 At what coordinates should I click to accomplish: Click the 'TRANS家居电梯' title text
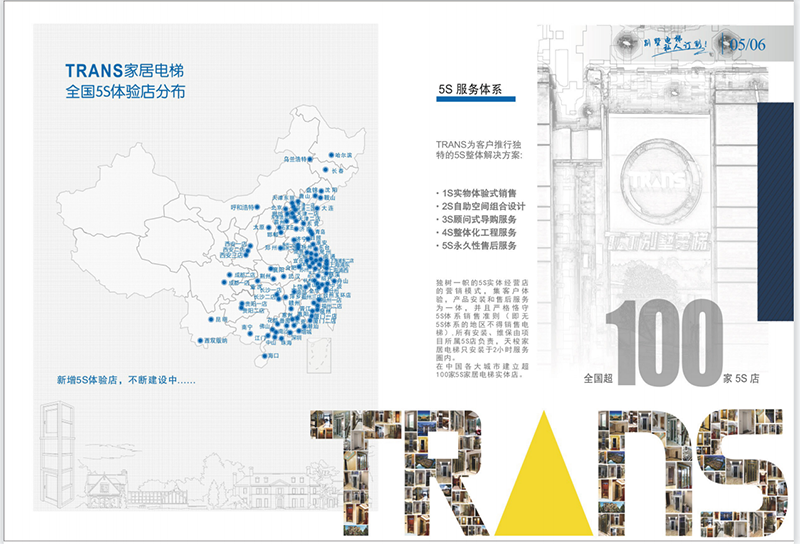tap(124, 70)
